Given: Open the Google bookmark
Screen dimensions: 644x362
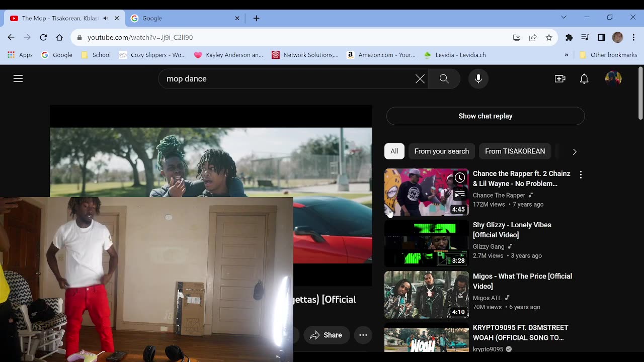Looking at the screenshot, I should point(57,55).
